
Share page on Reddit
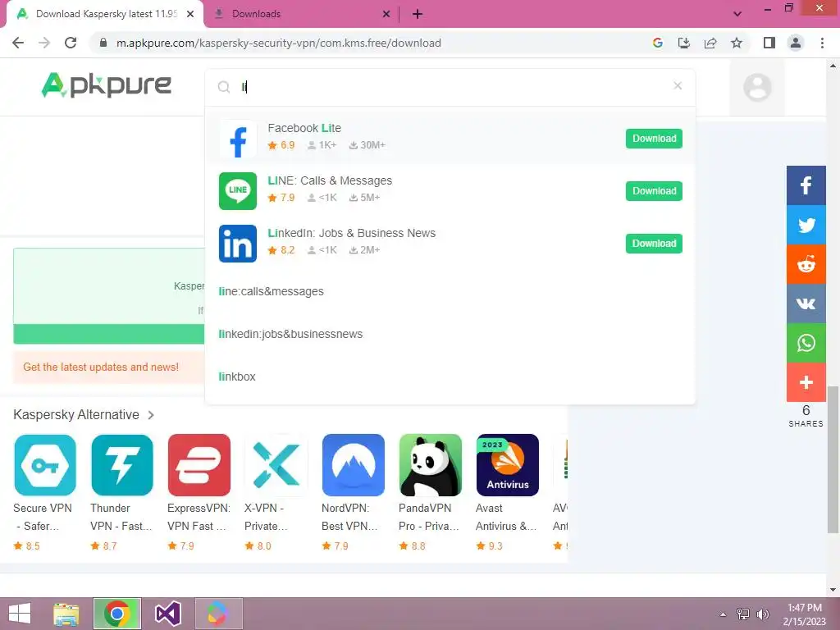pyautogui.click(x=806, y=265)
